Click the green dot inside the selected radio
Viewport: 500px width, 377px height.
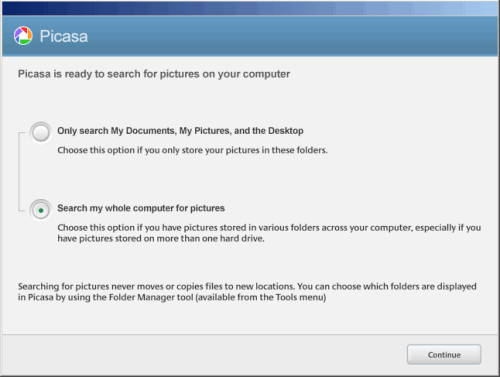coord(41,210)
